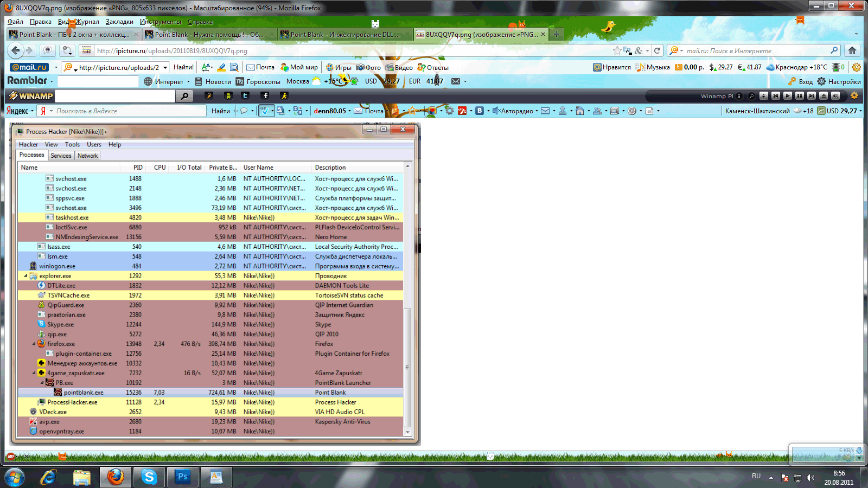868x488 pixels.
Task: Click the Android icon in Winamp toolbar
Action: (228, 95)
